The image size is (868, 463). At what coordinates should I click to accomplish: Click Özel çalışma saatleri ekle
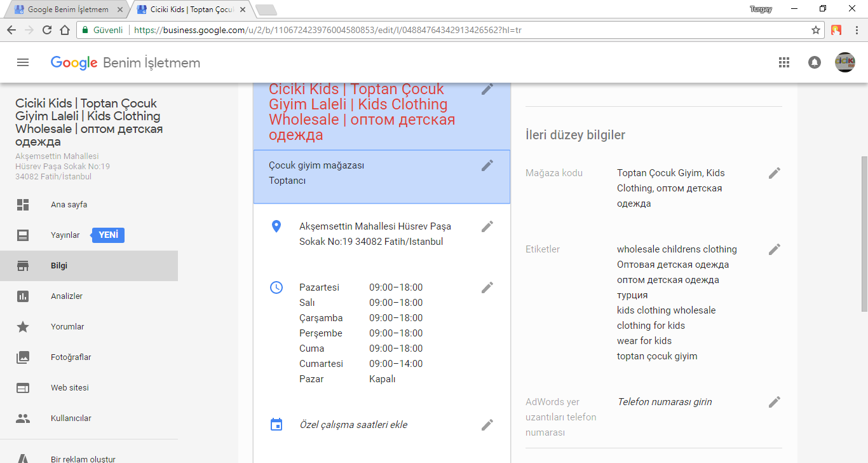coord(353,424)
